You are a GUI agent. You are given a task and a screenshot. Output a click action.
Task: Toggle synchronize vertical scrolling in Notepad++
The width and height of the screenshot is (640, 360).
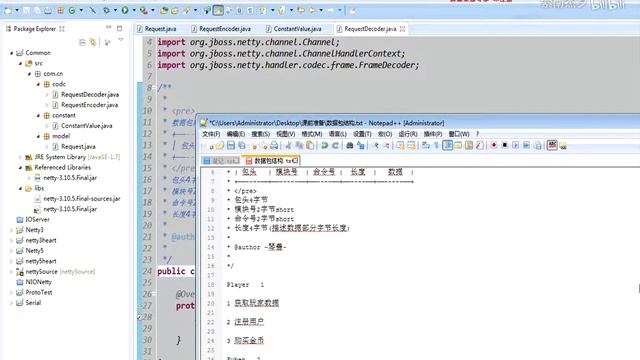[x=400, y=145]
